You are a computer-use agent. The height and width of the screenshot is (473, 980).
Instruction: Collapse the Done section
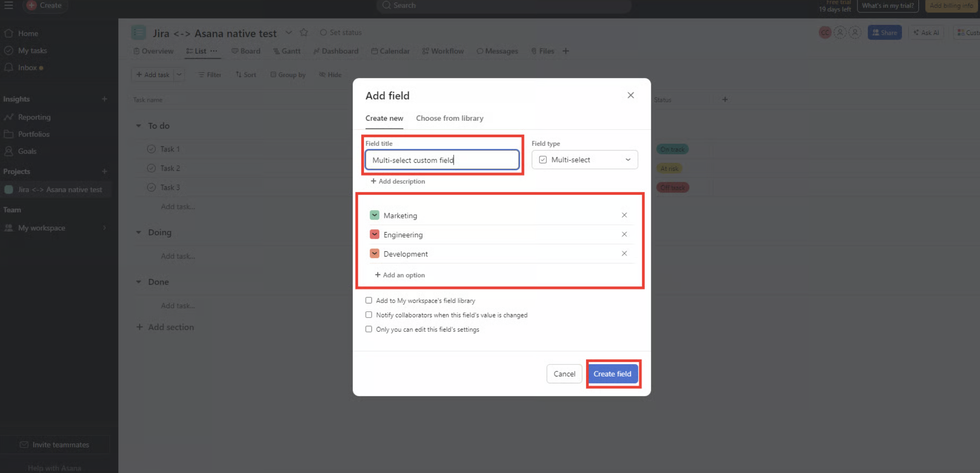(x=138, y=282)
